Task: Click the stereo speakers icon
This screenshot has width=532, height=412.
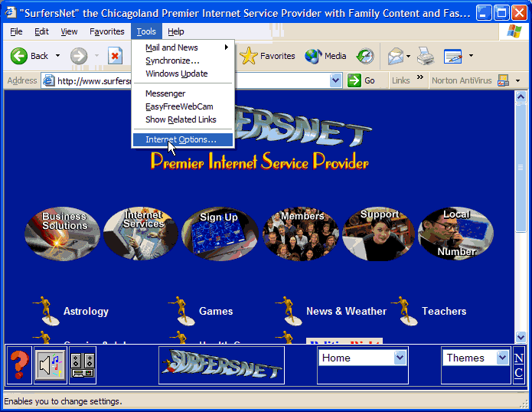Action: (83, 365)
